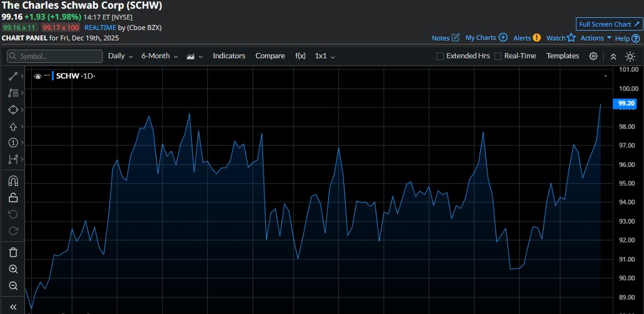Select the arrow marker tool
644x314 pixels.
[13, 126]
